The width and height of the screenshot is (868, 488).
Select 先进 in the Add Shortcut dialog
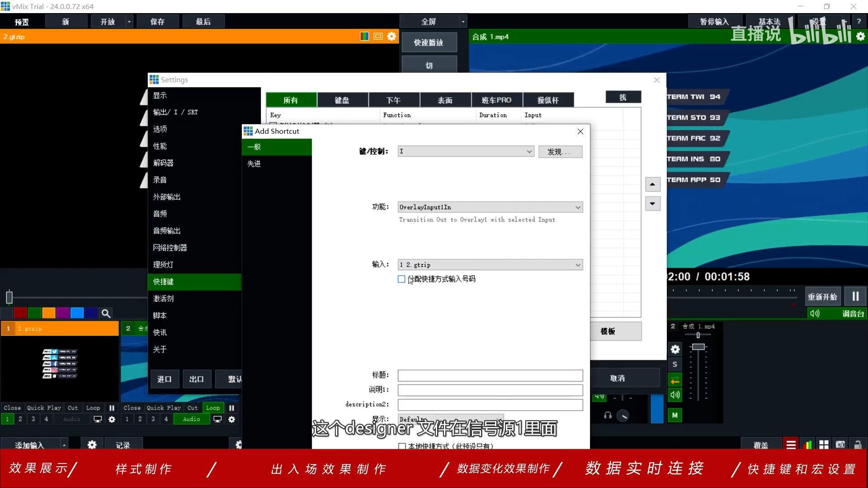click(255, 164)
